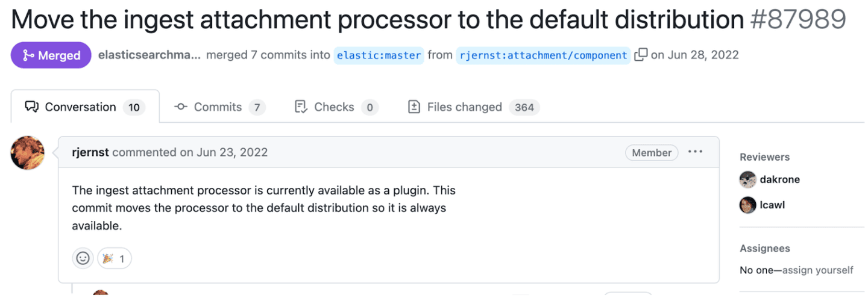Click the comment date Jun 23, 2022
The height and width of the screenshot is (304, 868).
231,152
